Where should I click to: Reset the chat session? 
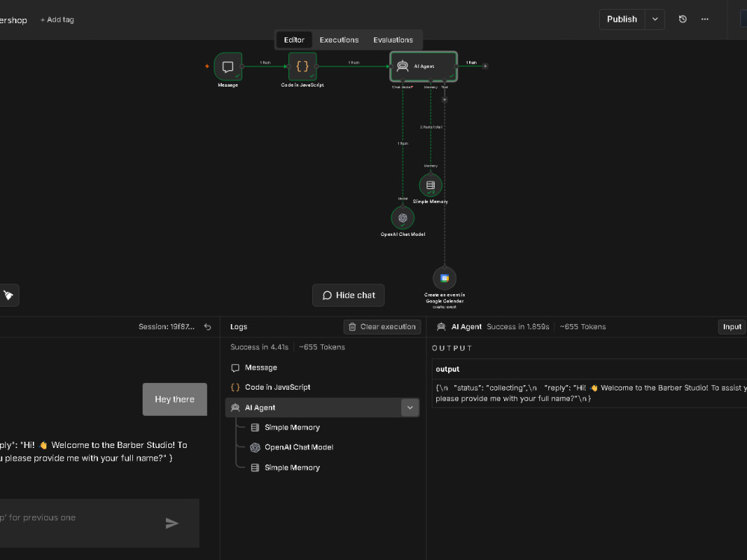pyautogui.click(x=208, y=327)
